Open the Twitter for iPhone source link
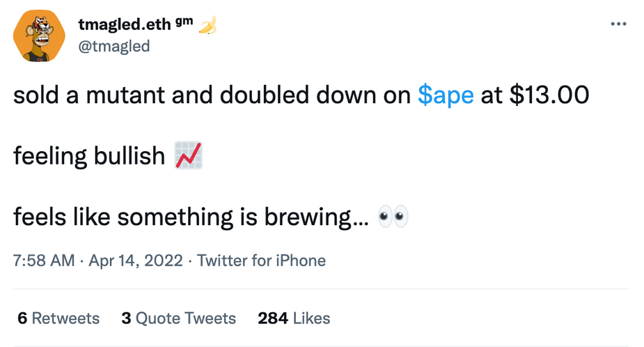 [x=262, y=261]
